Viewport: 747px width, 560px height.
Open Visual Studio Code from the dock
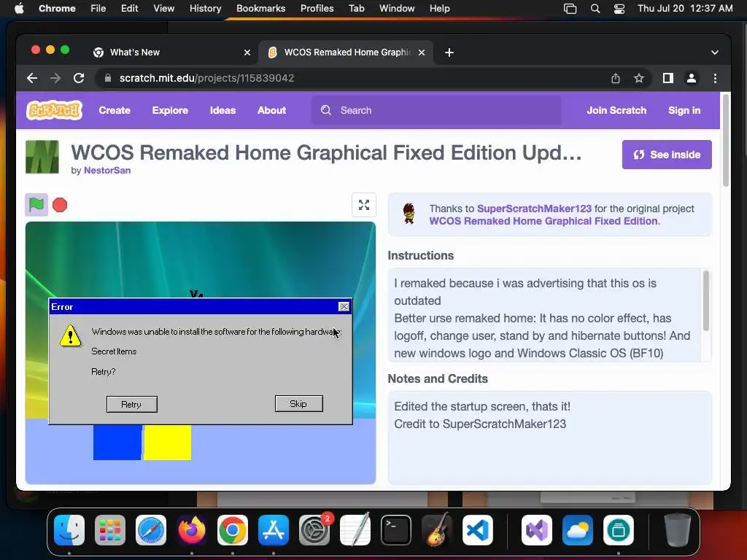[x=478, y=530]
